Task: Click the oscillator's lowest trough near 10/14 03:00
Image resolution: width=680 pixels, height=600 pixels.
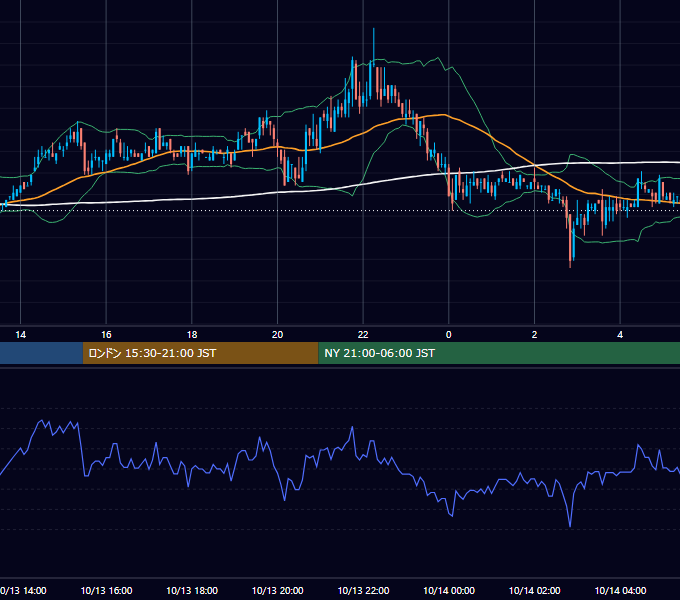Action: tap(570, 526)
